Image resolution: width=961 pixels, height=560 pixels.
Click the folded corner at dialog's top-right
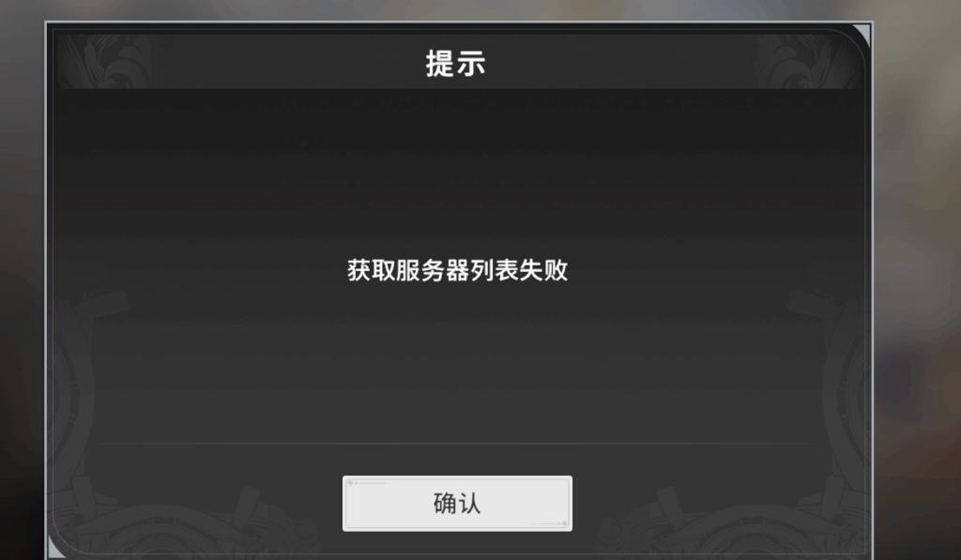[x=863, y=33]
